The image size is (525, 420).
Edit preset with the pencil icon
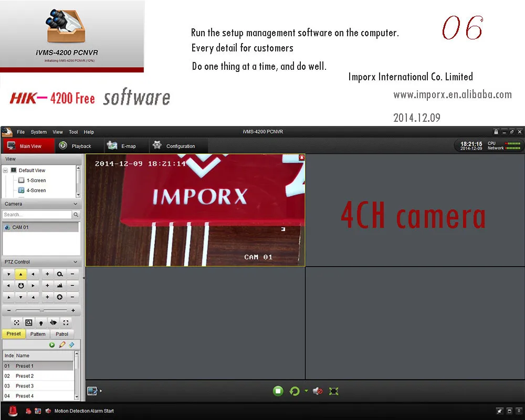pos(62,344)
